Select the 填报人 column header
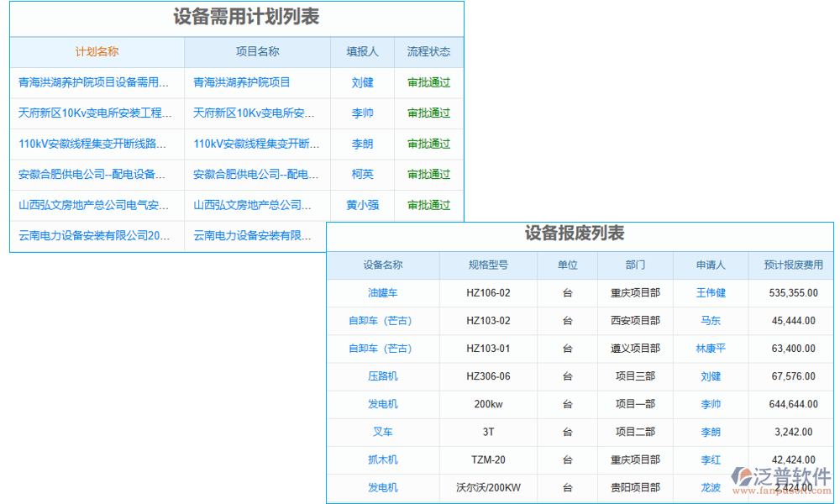The image size is (840, 504). click(362, 51)
